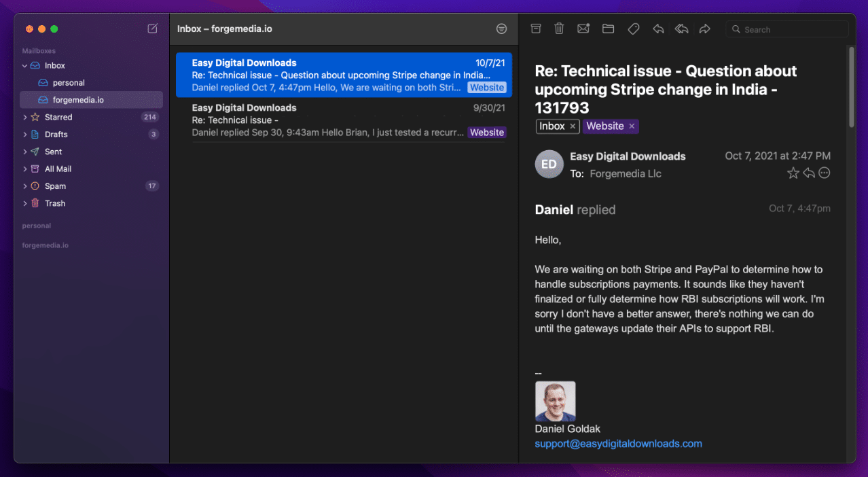Mark the email as unread
Screen dimensions: 868x477
pyautogui.click(x=583, y=29)
